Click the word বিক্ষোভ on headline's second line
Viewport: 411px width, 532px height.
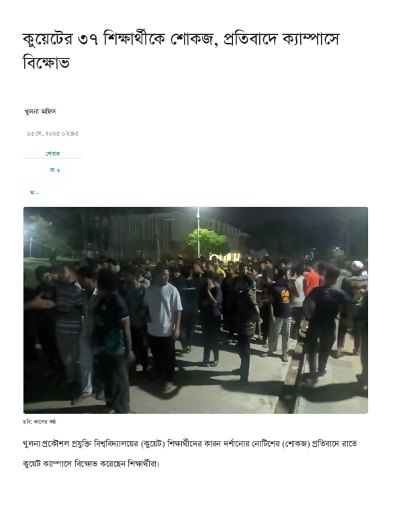click(x=46, y=63)
